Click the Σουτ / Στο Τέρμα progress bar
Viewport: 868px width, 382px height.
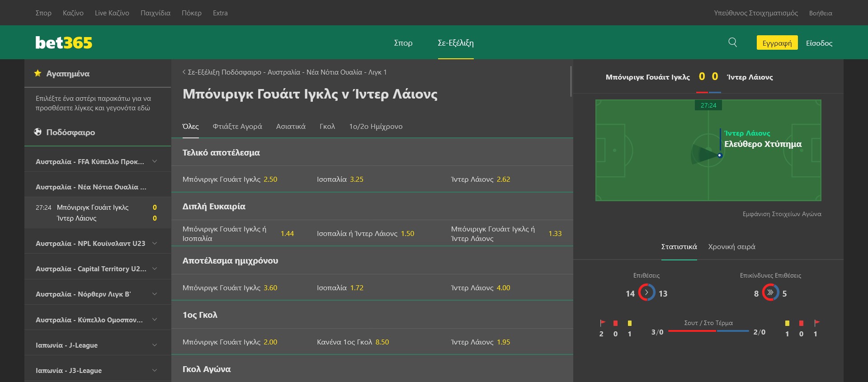coord(708,331)
